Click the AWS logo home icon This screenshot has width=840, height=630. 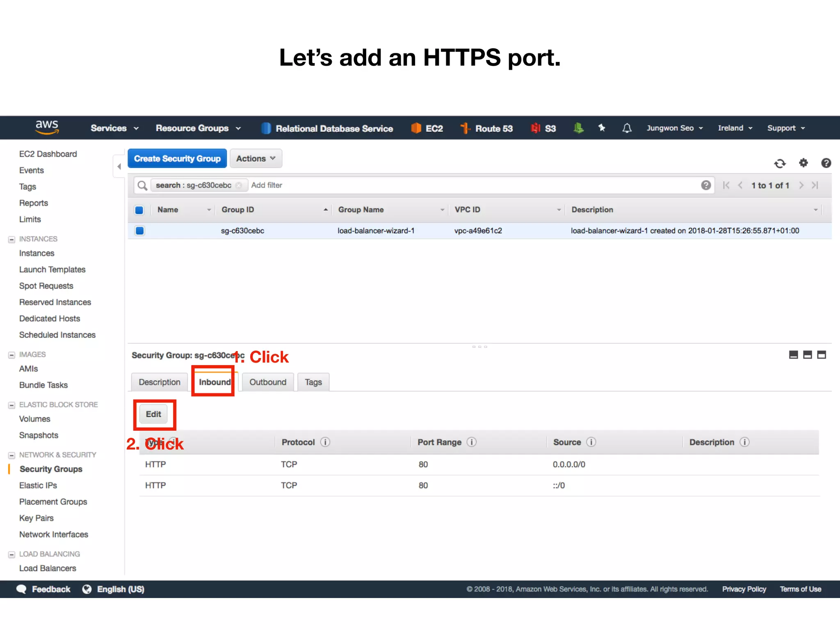(47, 128)
